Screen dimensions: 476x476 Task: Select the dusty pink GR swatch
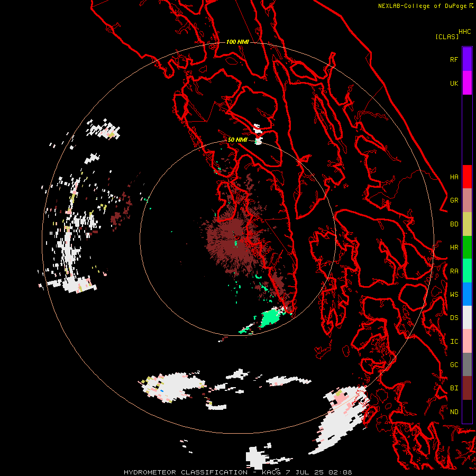(467, 200)
